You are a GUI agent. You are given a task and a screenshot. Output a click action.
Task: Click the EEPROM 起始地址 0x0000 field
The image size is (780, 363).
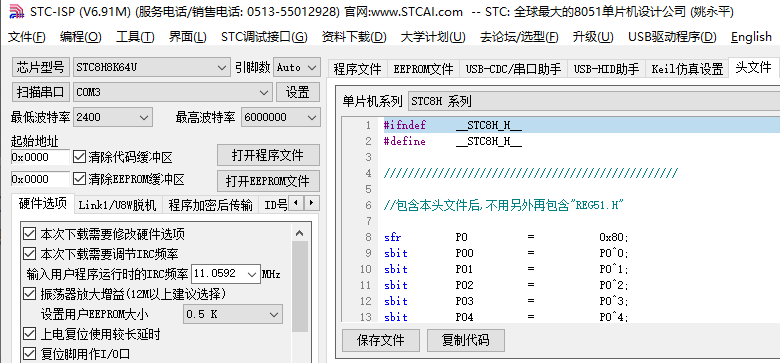40,179
